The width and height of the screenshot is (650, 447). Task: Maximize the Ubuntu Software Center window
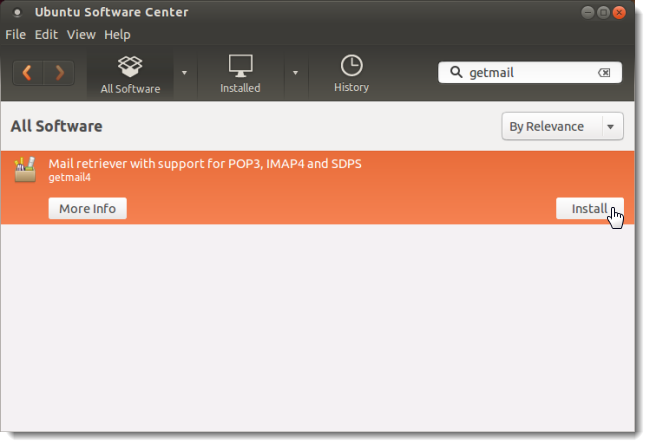tap(603, 12)
